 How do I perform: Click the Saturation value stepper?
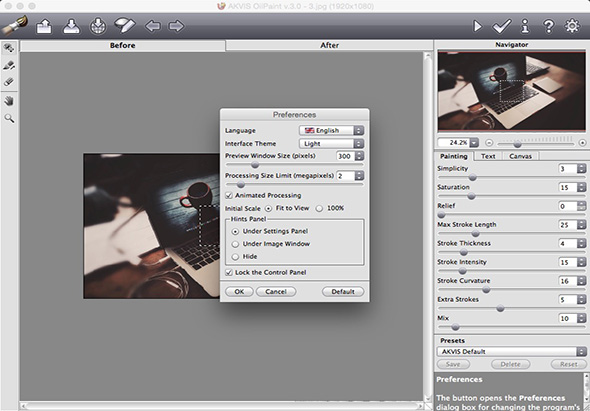[582, 187]
